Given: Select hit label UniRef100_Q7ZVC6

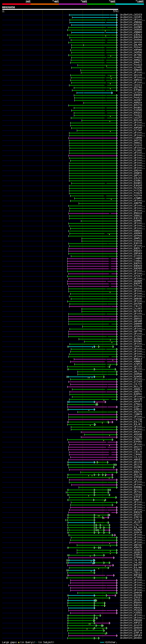Looking at the screenshot, I should [131, 256].
